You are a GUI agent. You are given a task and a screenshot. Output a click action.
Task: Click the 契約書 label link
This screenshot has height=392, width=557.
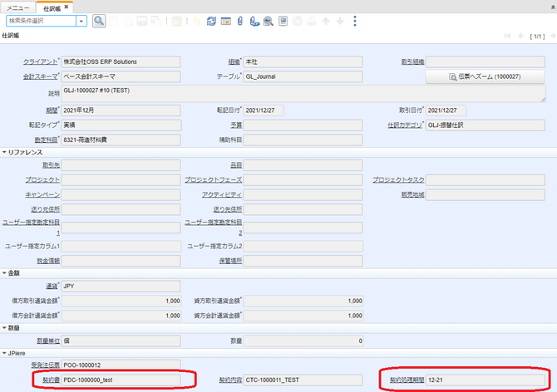[52, 380]
